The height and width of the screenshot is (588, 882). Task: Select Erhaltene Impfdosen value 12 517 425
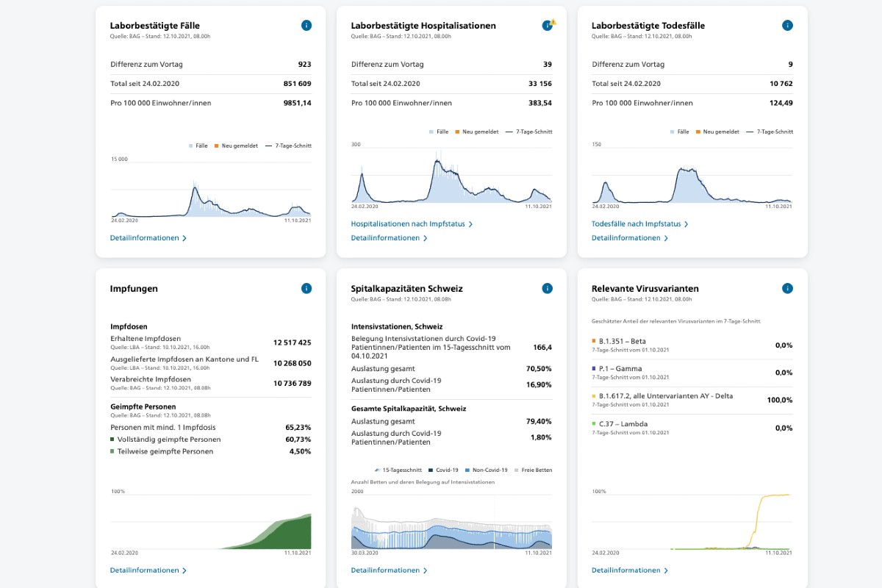(292, 343)
